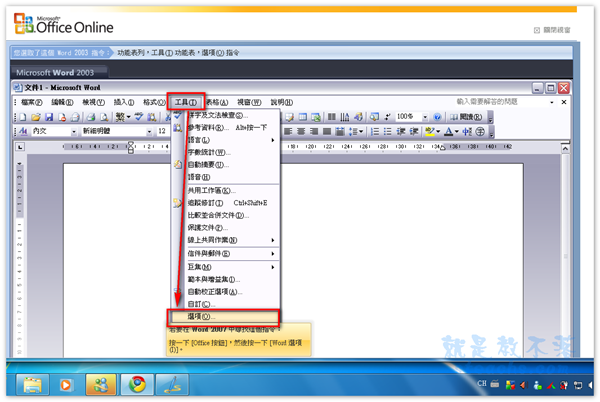Image resolution: width=600 pixels, height=402 pixels.
Task: Click the Spelling check ABC icon in toolbar
Action: [x=139, y=117]
